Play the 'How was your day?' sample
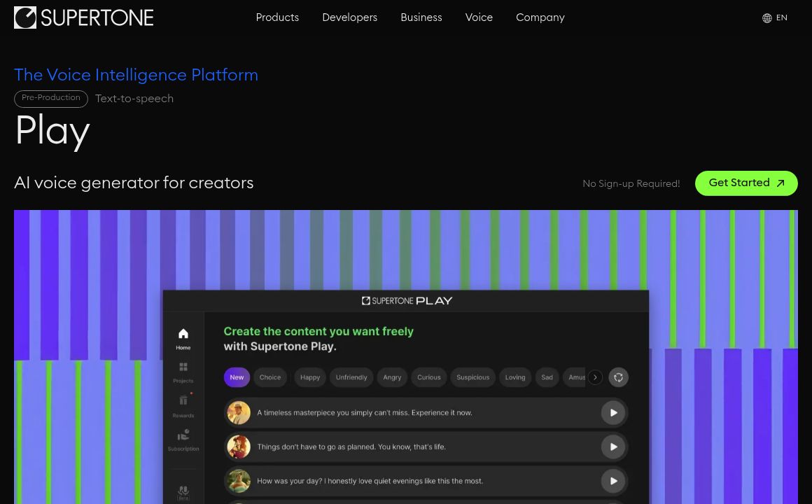The width and height of the screenshot is (812, 504). tap(613, 481)
